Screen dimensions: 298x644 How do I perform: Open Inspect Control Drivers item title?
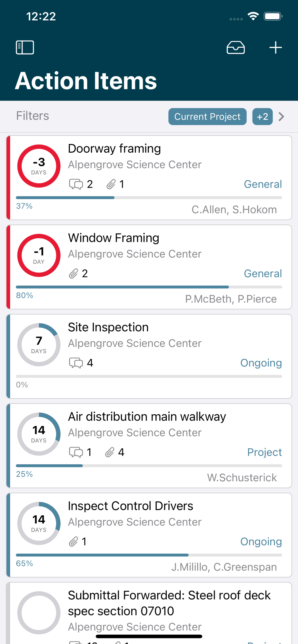130,506
